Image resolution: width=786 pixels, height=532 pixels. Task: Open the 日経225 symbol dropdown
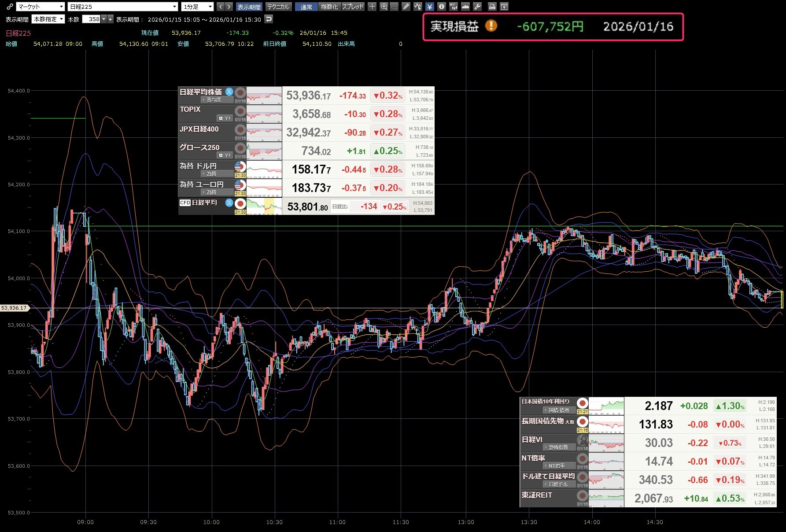(x=123, y=7)
